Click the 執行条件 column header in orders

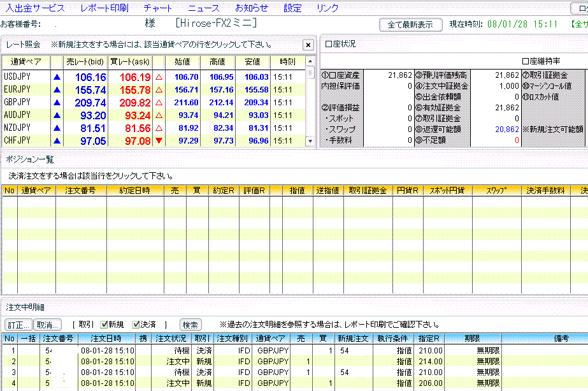click(x=392, y=339)
